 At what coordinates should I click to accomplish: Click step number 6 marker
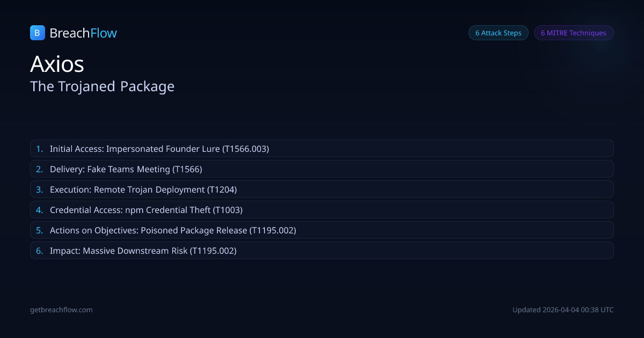point(39,251)
